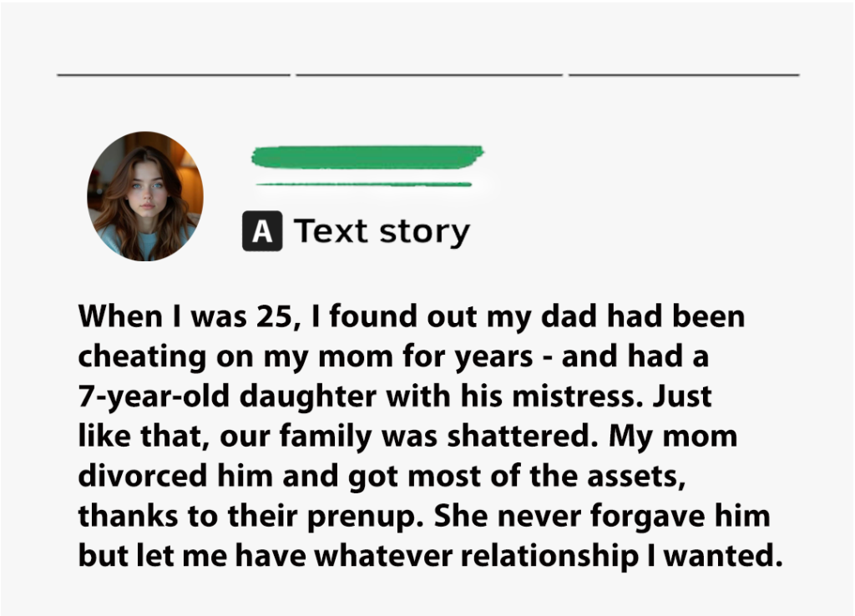This screenshot has height=616, width=855.
Task: Click the green scribbled-out username
Action: click(367, 157)
